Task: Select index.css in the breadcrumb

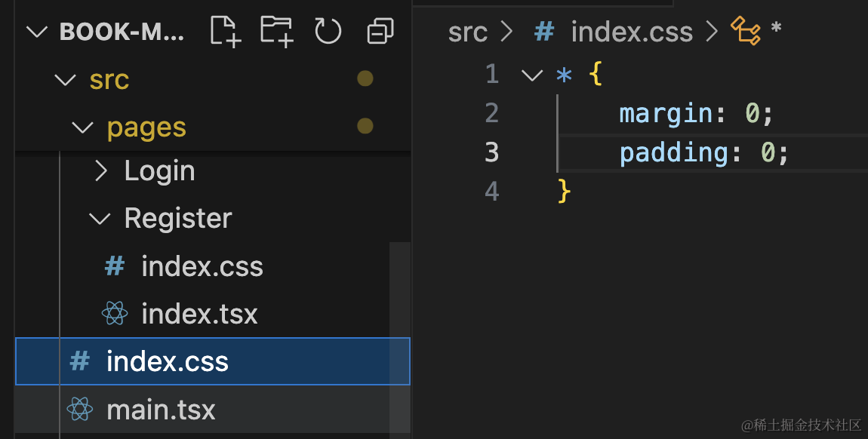Action: (x=631, y=32)
